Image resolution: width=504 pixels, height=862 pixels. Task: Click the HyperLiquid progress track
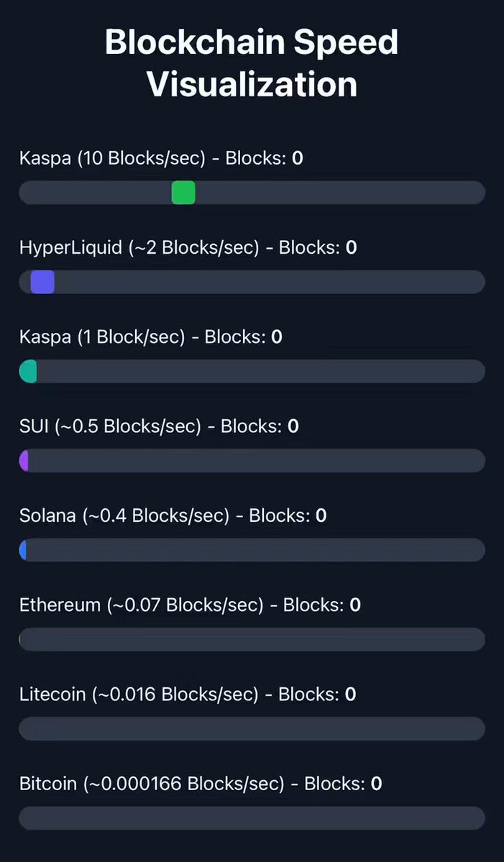click(x=288, y=282)
